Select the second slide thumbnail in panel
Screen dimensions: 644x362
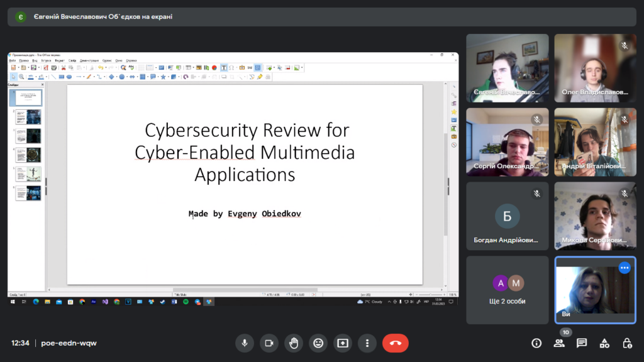[29, 117]
